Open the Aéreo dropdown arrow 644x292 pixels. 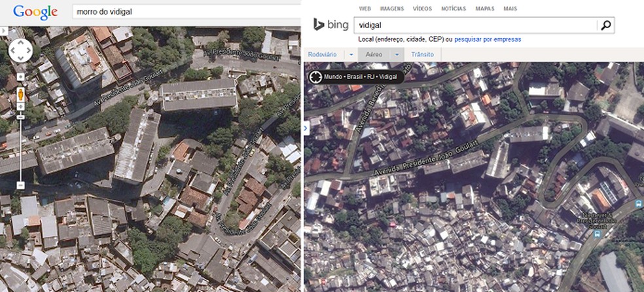(x=397, y=54)
